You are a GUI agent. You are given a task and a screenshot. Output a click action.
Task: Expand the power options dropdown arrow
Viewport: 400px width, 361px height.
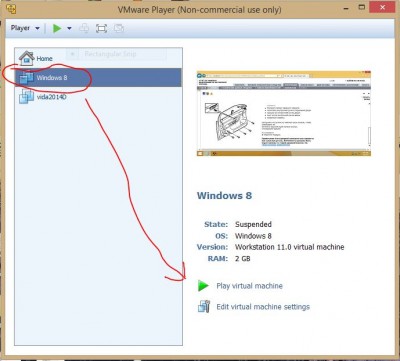click(x=69, y=28)
